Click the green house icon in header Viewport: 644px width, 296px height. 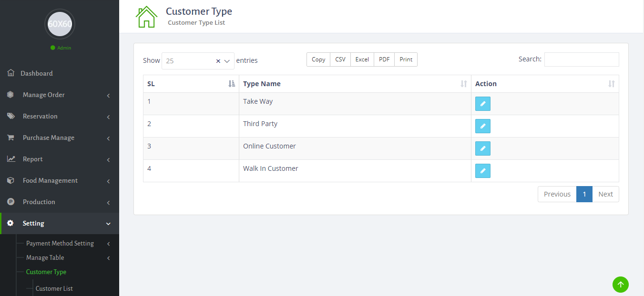pyautogui.click(x=146, y=17)
